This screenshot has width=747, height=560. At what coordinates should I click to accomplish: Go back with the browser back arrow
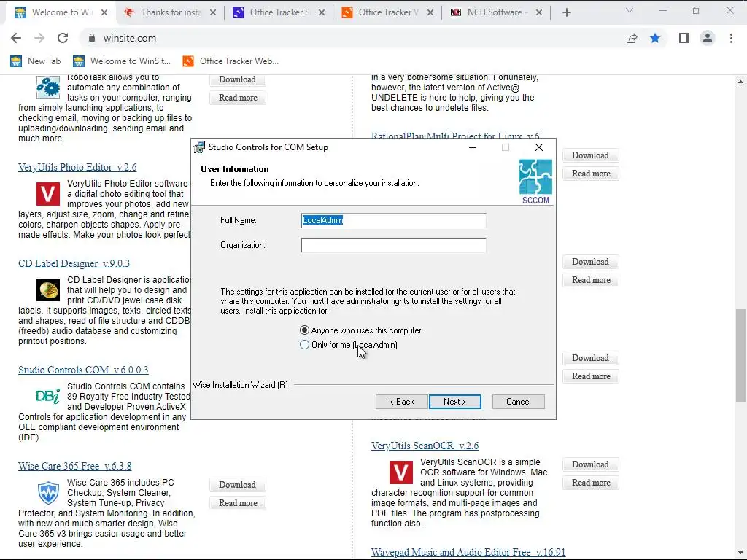[x=16, y=38]
